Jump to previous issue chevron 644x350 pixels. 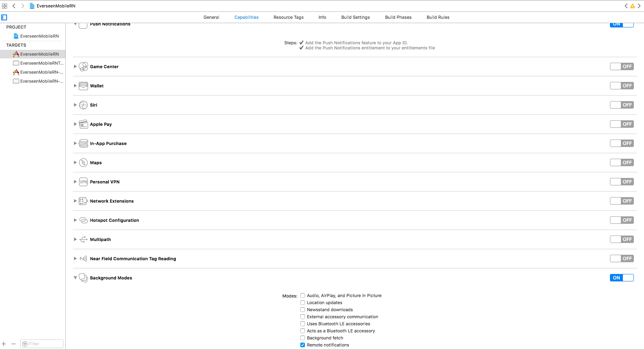click(626, 6)
